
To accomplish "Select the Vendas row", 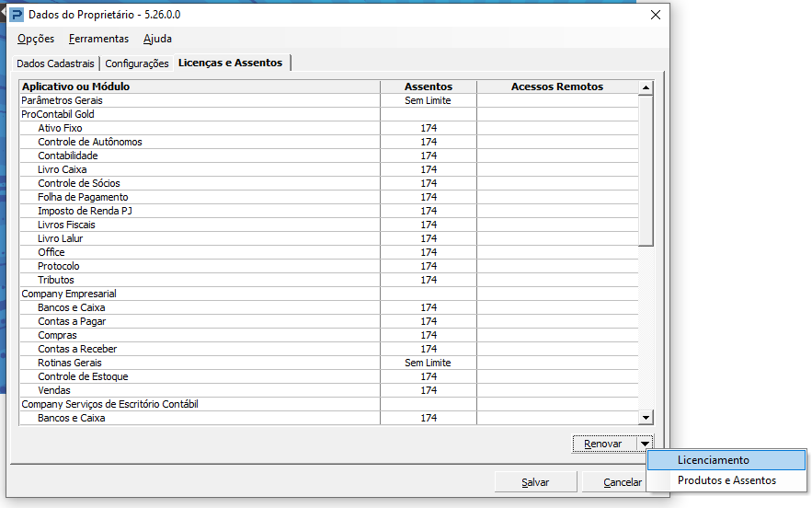I will [x=329, y=391].
